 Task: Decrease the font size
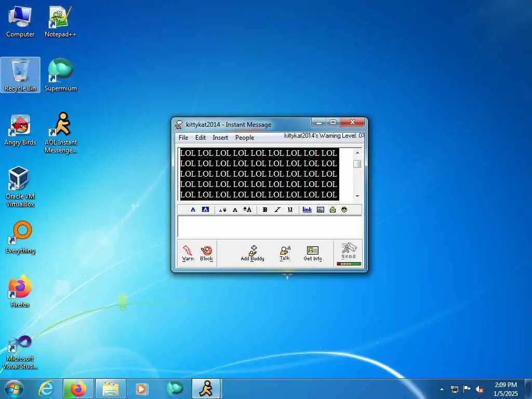222,210
